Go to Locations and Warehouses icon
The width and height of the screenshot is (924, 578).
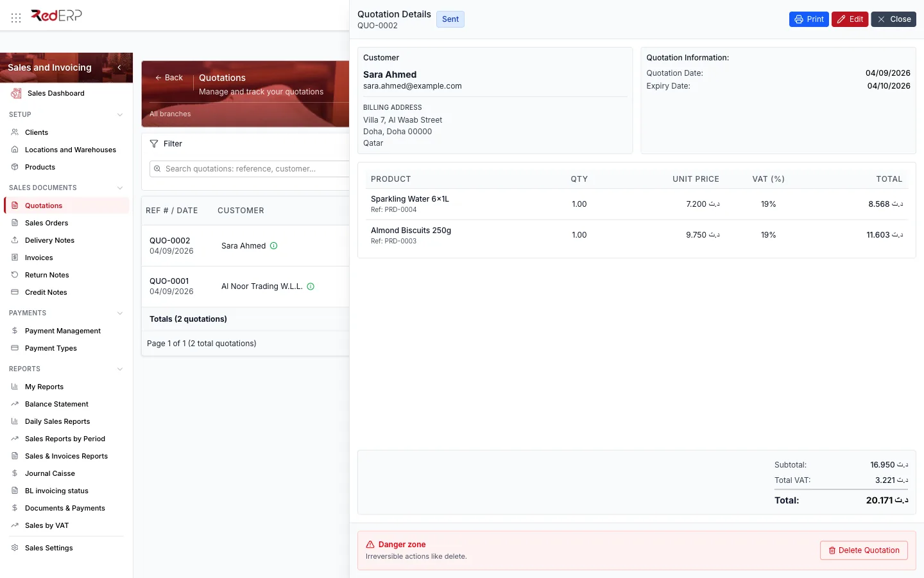(15, 150)
